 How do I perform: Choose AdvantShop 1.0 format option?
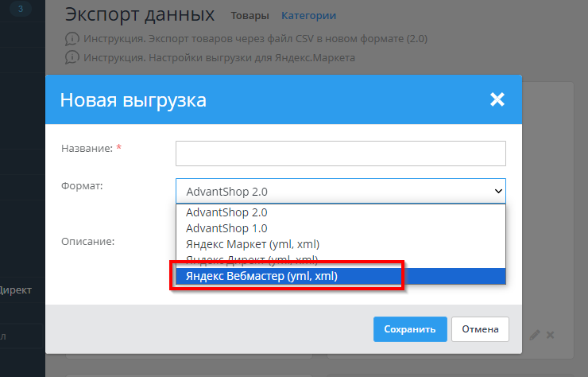226,228
